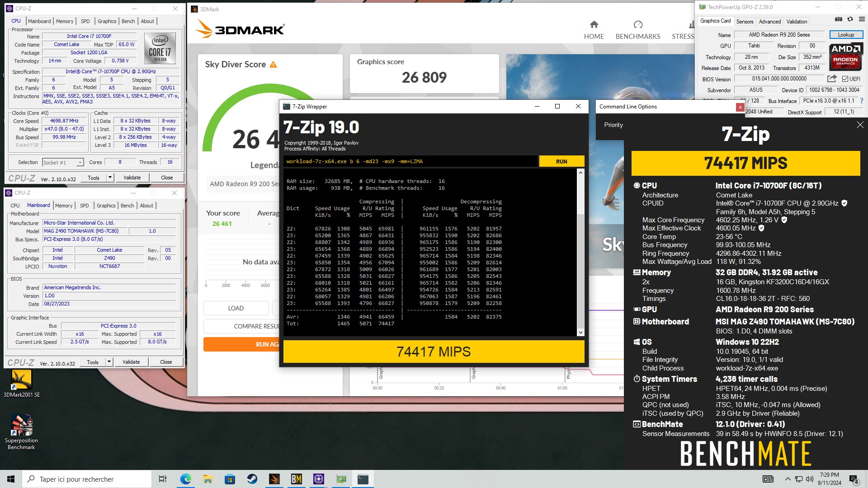Open Graphics tab in lower CPU-Z window
The width and height of the screenshot is (868, 488).
coord(106,206)
